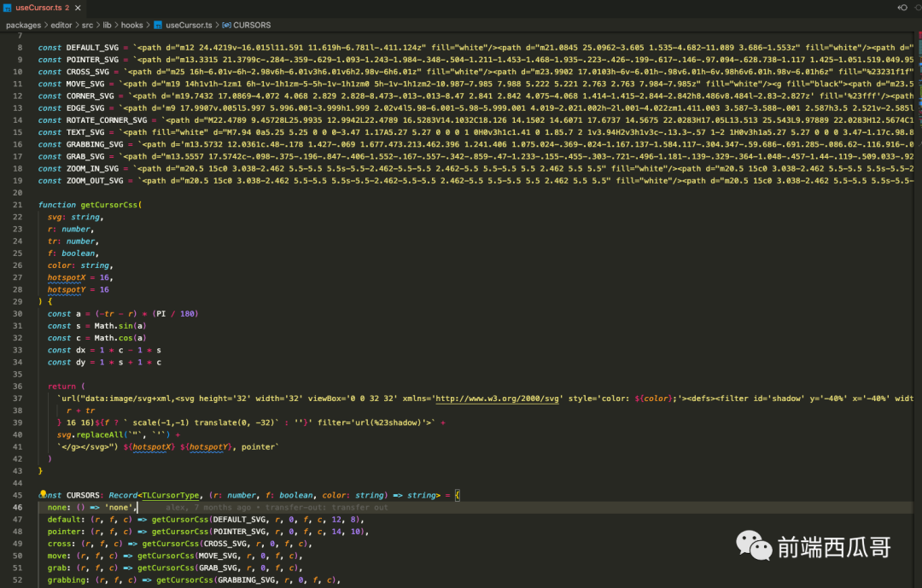Screen dimensions: 922x588
Task: Click CORNER_SVG constant declaration on line 12
Action: (90, 96)
